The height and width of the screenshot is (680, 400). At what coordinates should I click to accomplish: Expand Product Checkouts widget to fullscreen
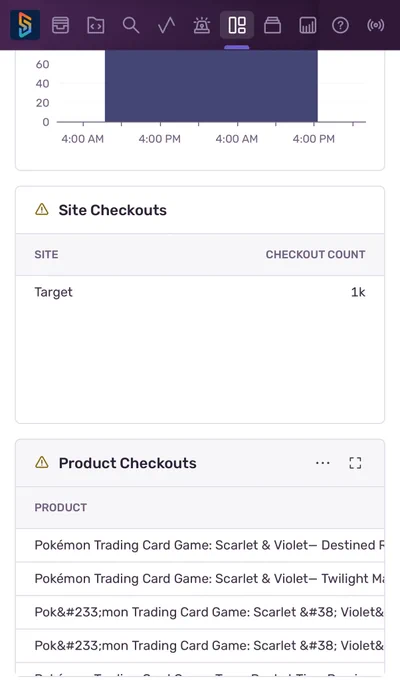pyautogui.click(x=355, y=463)
